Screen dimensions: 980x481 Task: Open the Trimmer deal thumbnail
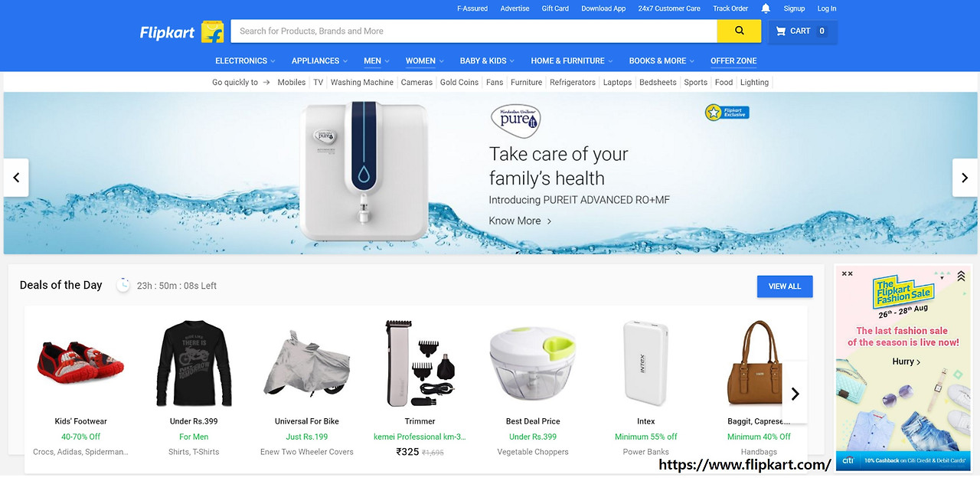(420, 363)
